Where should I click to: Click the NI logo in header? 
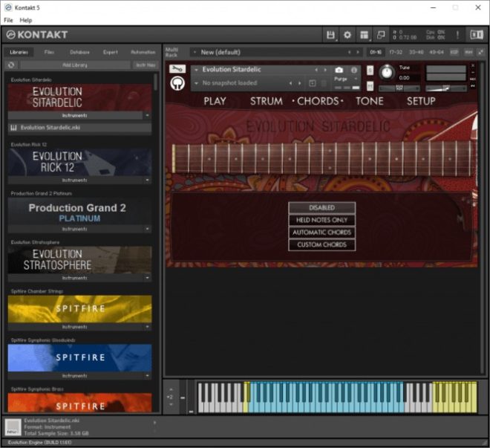(477, 35)
